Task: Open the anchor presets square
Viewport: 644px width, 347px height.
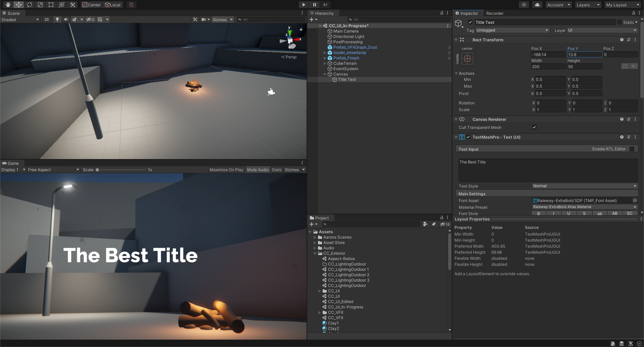Action: tap(467, 59)
